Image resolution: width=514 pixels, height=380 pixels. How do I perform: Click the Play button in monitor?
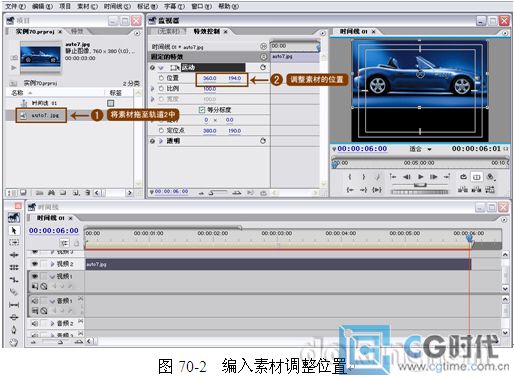[x=421, y=177]
